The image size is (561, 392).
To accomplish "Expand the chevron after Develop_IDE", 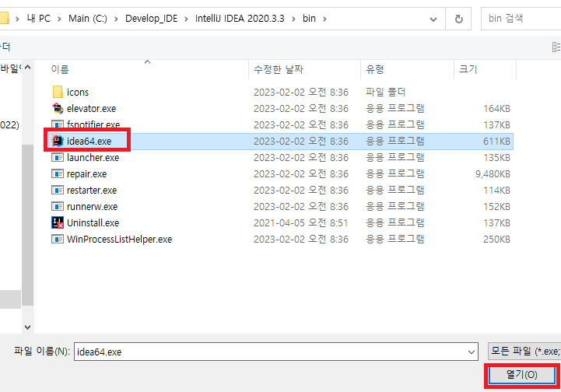I will click(186, 19).
